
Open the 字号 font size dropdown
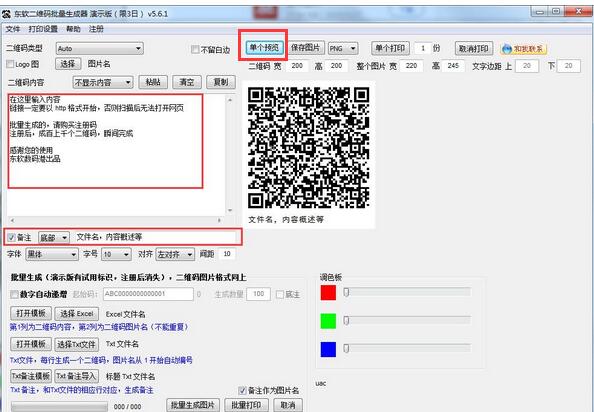pyautogui.click(x=116, y=254)
